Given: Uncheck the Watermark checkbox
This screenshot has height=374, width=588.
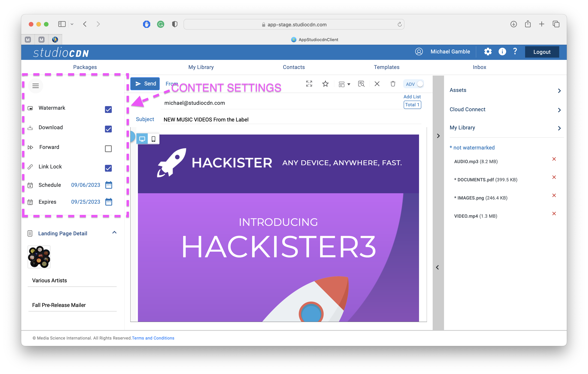Looking at the screenshot, I should [108, 110].
